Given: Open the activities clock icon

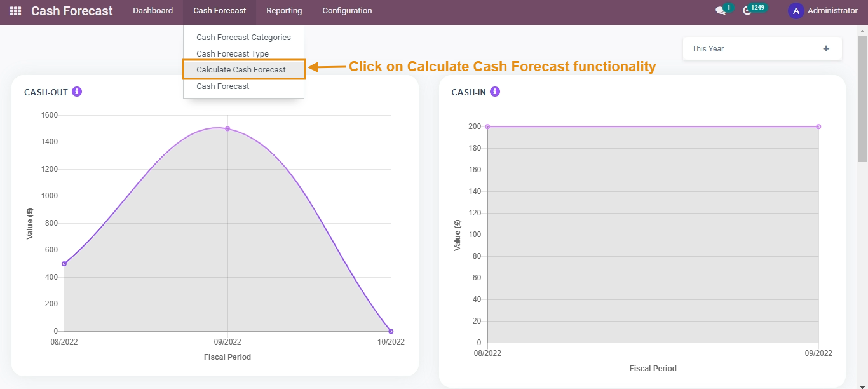Looking at the screenshot, I should pos(747,11).
